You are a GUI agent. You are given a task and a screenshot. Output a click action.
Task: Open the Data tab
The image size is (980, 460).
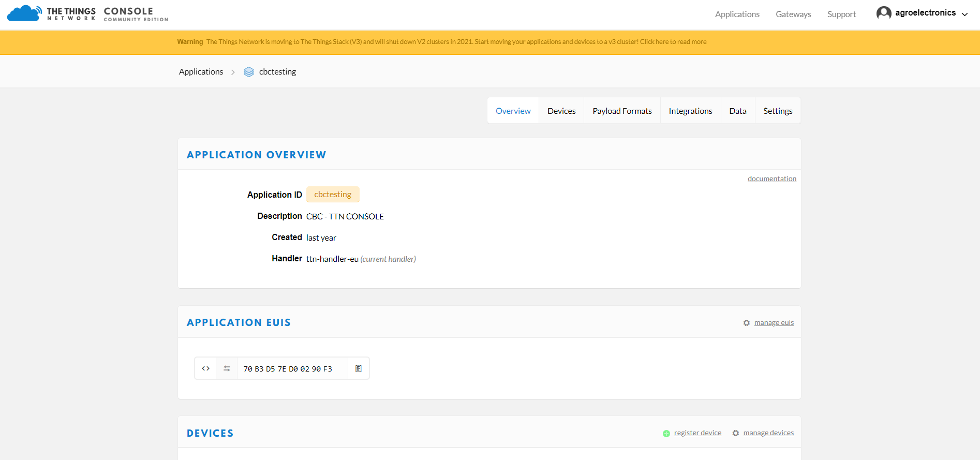coord(738,111)
